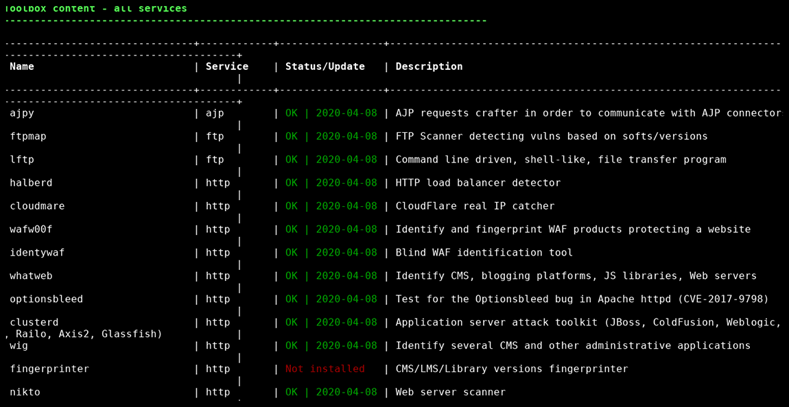The image size is (789, 407).
Task: Select the ftpmap entry in Name column
Action: tap(28, 136)
